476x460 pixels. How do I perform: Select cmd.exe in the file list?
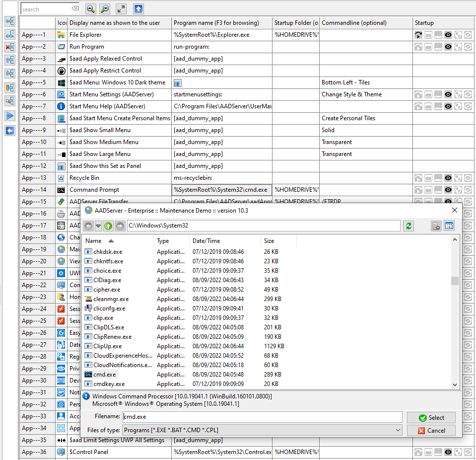104,375
